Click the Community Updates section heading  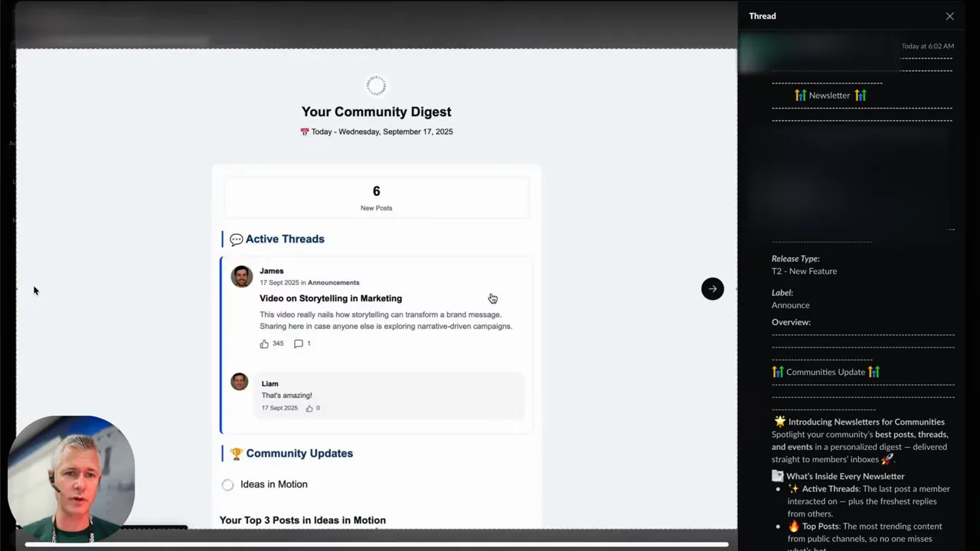299,453
